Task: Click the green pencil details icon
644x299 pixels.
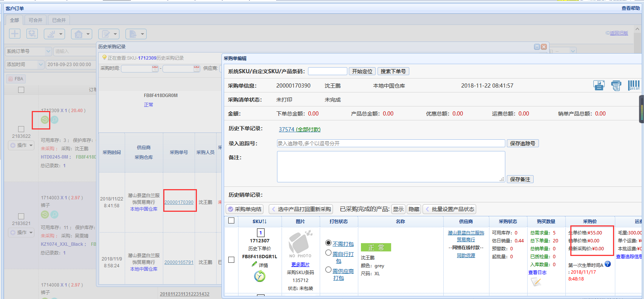Action: click(254, 264)
